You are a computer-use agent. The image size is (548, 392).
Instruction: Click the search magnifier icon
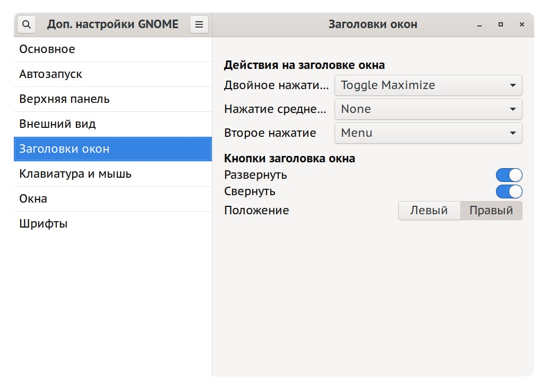(27, 24)
